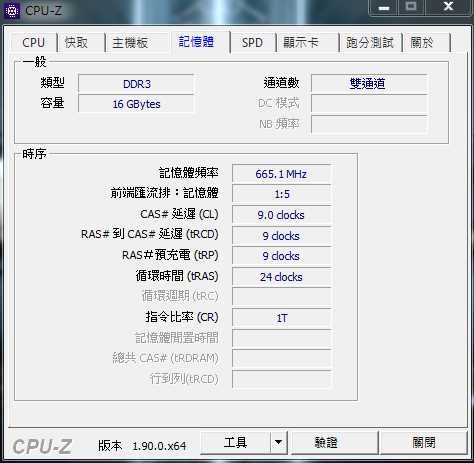Click the empty 循環週期 (tRC) field
This screenshot has width=474, height=463.
[282, 297]
